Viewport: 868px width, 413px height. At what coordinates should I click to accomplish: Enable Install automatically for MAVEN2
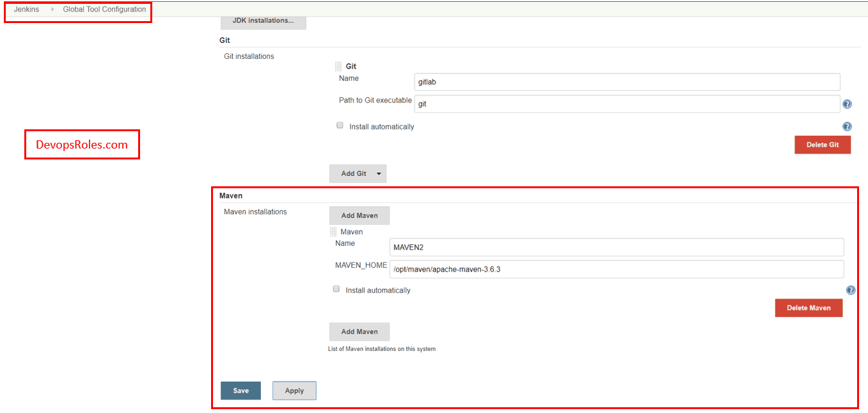click(336, 289)
